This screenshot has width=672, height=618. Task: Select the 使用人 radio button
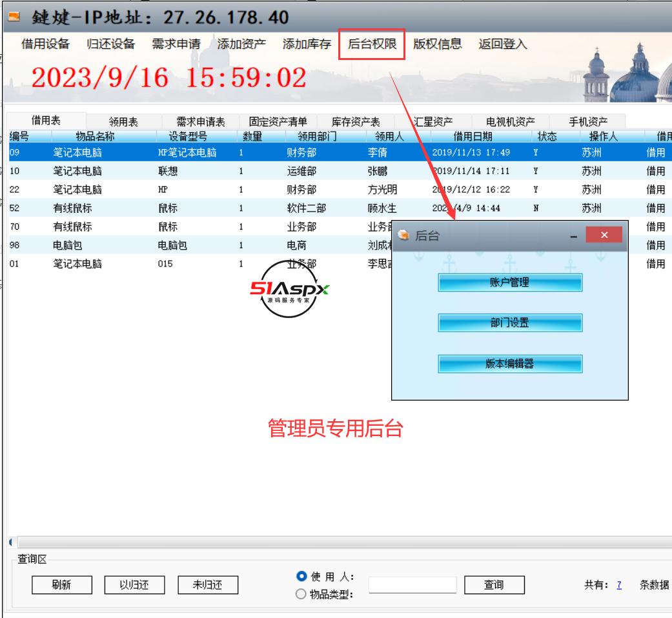point(301,577)
